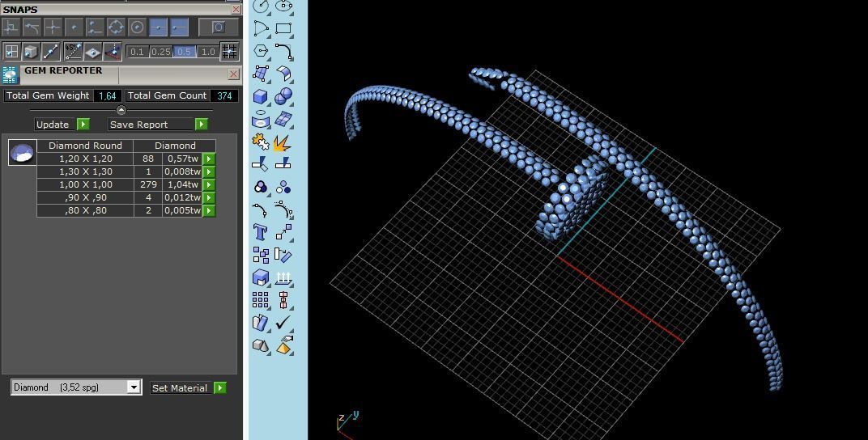
Task: Click the orange pyramid render tool
Action: [283, 345]
